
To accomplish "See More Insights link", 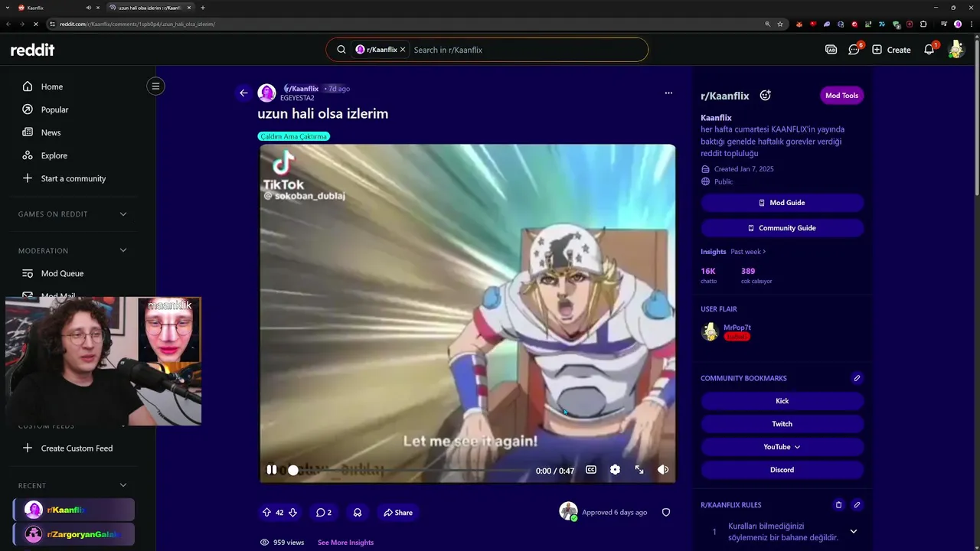I will pyautogui.click(x=345, y=543).
